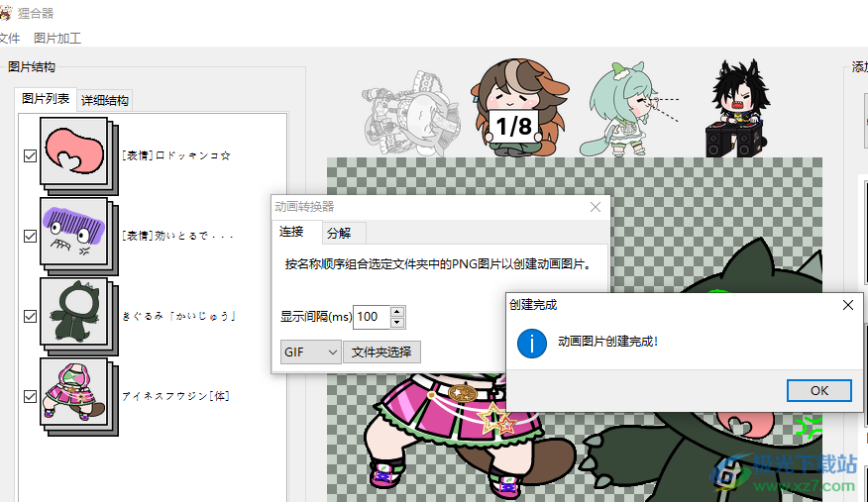Open the 文件 menu
868x502 pixels.
point(9,39)
